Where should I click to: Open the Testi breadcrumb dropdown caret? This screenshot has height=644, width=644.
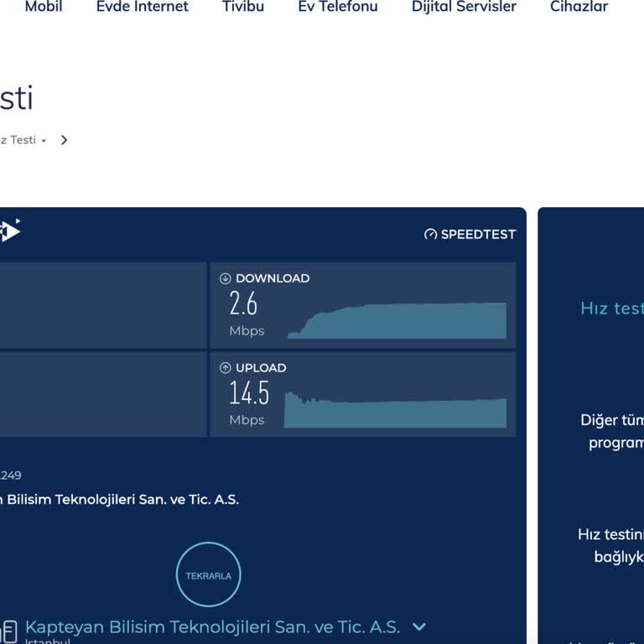[44, 141]
